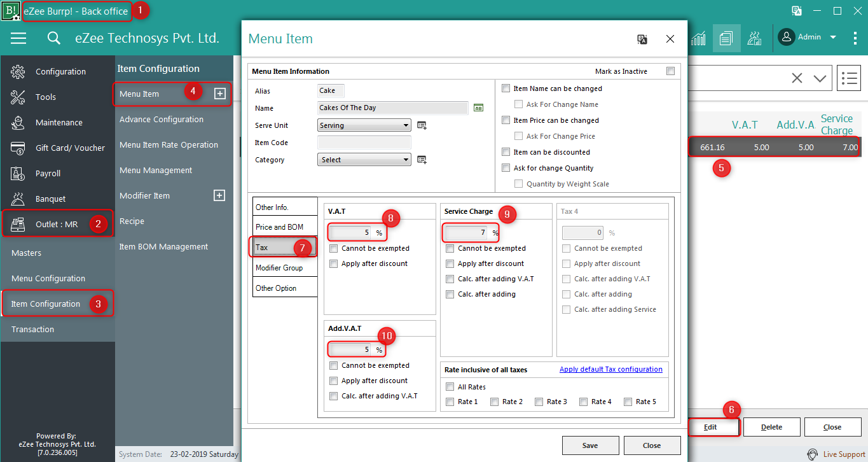The height and width of the screenshot is (462, 868).
Task: Open the Category dropdown
Action: pyautogui.click(x=364, y=160)
